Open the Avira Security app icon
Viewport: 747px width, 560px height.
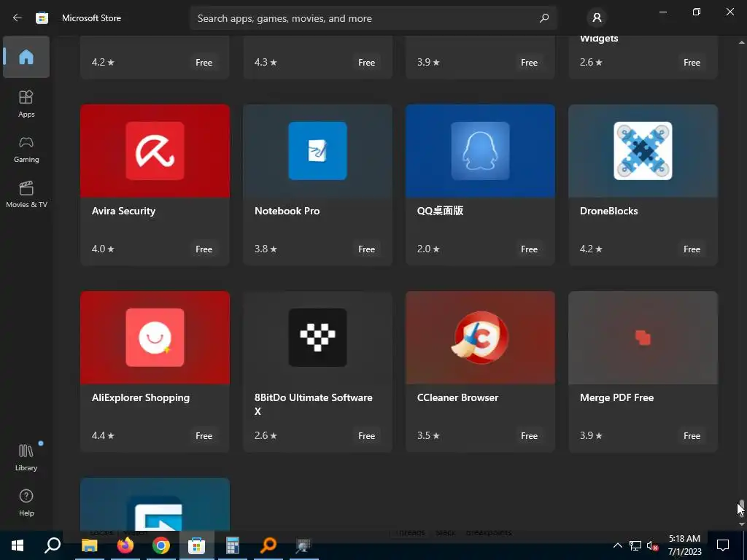point(155,150)
